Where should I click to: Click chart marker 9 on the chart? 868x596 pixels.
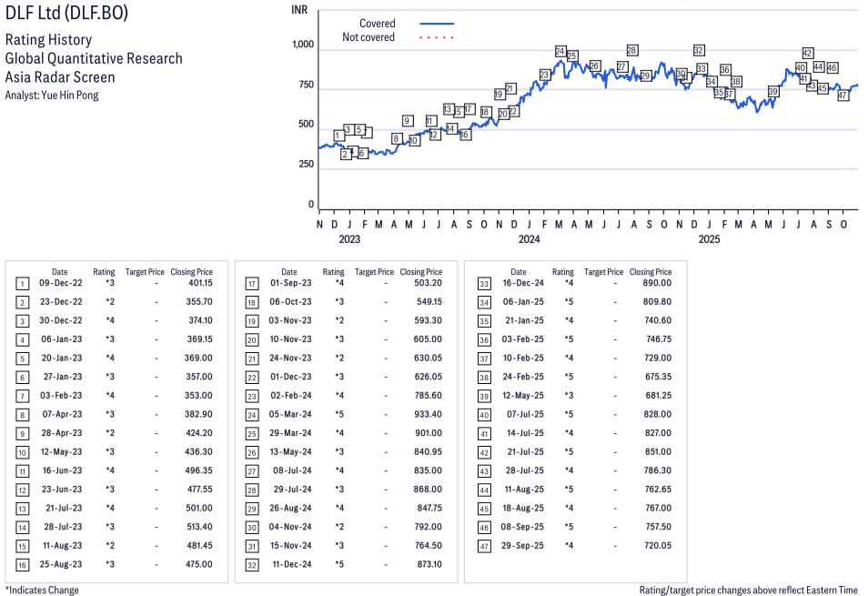(408, 121)
